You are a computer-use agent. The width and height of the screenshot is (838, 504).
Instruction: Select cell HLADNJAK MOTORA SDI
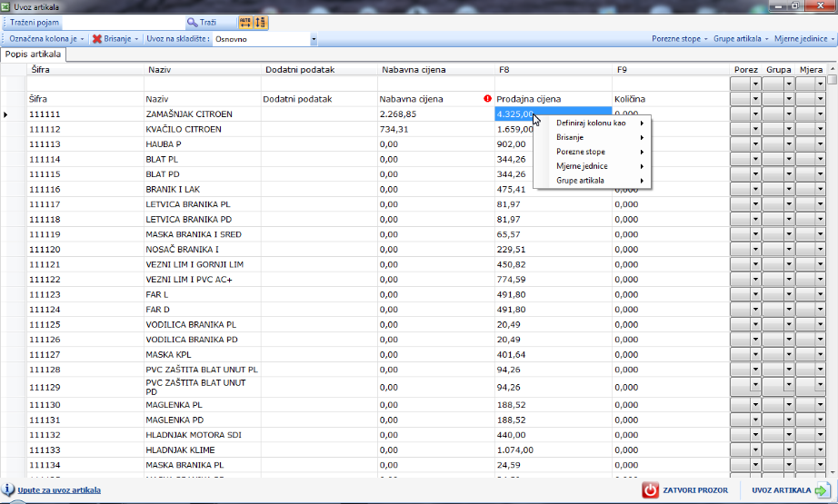click(202, 435)
